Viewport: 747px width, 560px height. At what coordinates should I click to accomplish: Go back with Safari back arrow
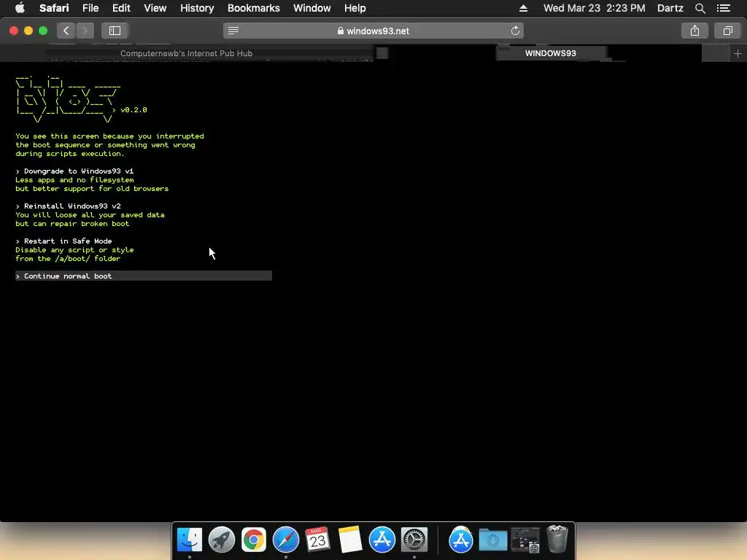66,31
